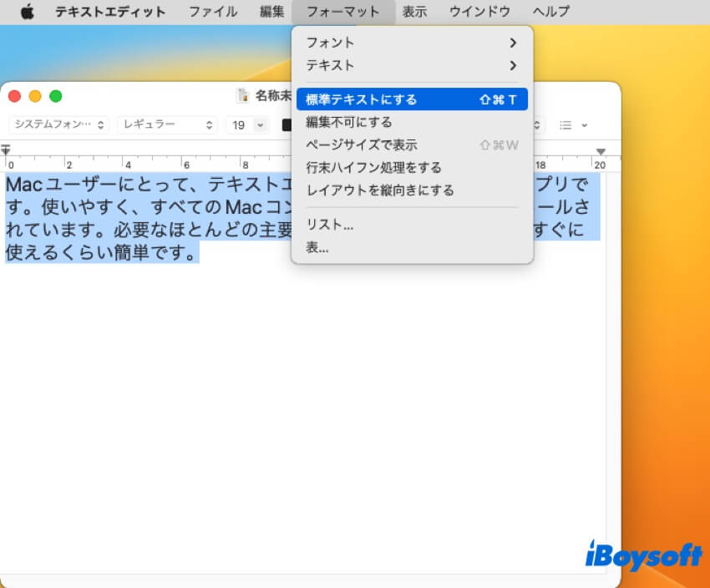Open the 表... dialog from menu
The height and width of the screenshot is (588, 710).
[x=317, y=247]
